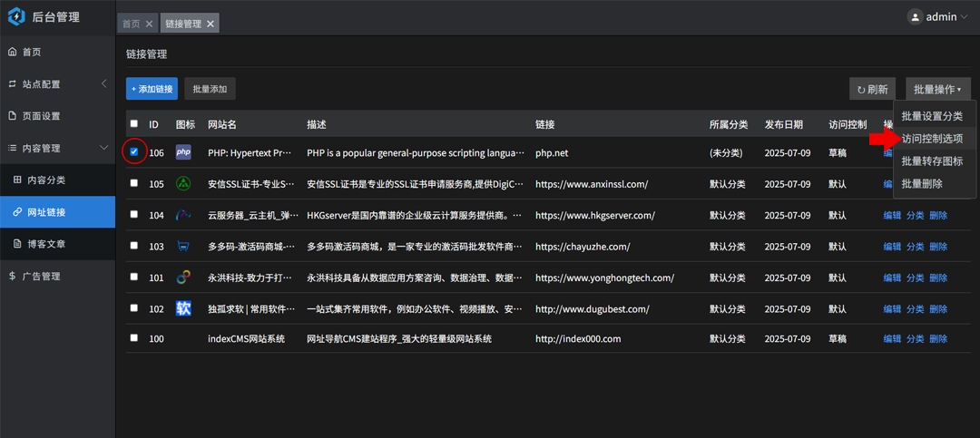Close the 链接管理 tab
Viewport: 980px width, 438px height.
[x=211, y=24]
